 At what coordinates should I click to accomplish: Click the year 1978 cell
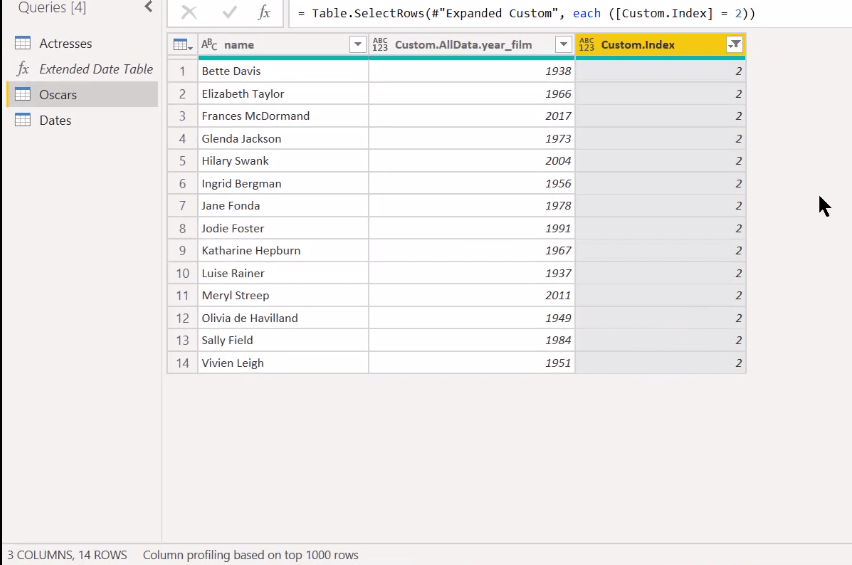click(x=472, y=206)
